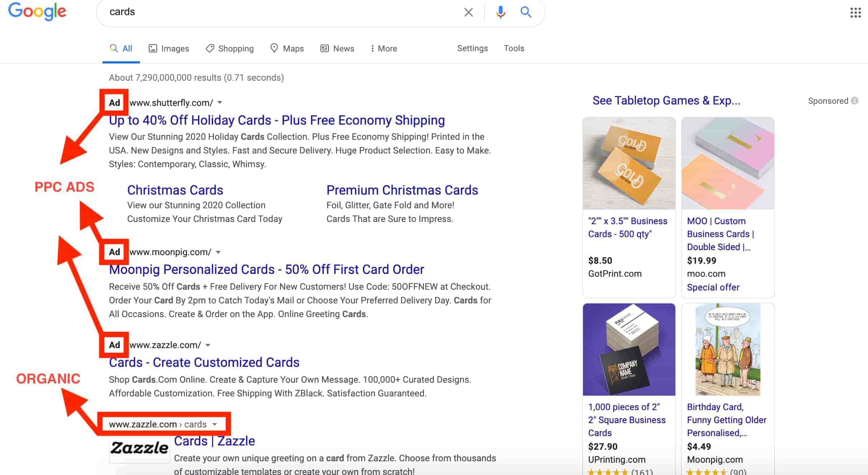Open the Settings menu

472,49
